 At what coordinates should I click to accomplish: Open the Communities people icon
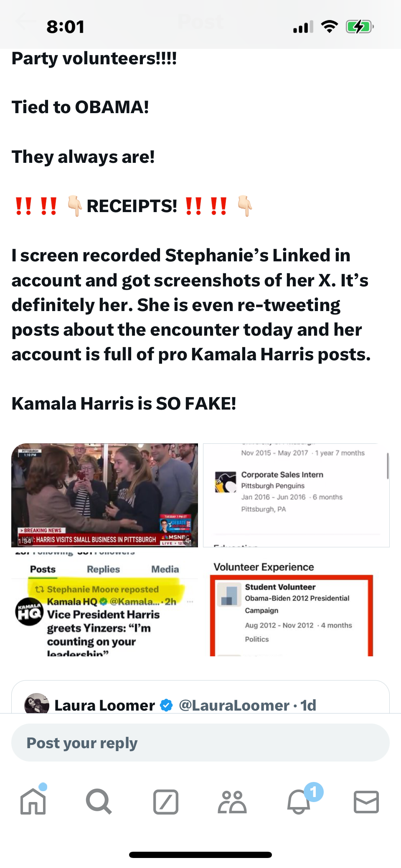(232, 802)
